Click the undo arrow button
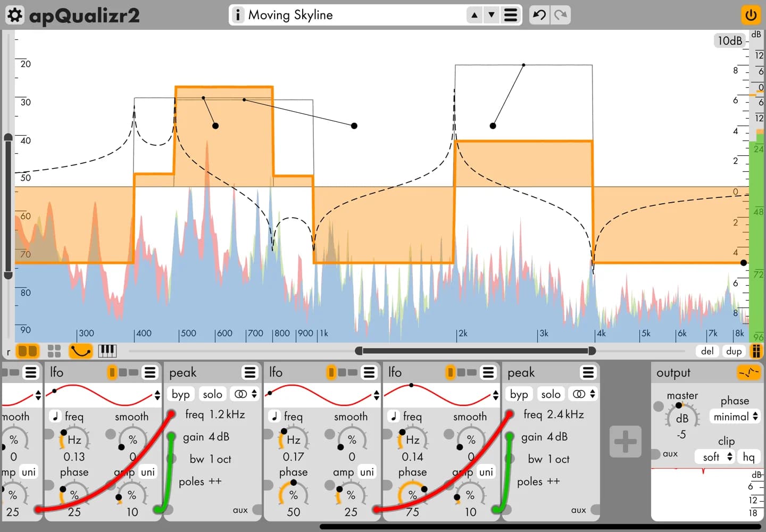The height and width of the screenshot is (532, 766). coord(539,15)
